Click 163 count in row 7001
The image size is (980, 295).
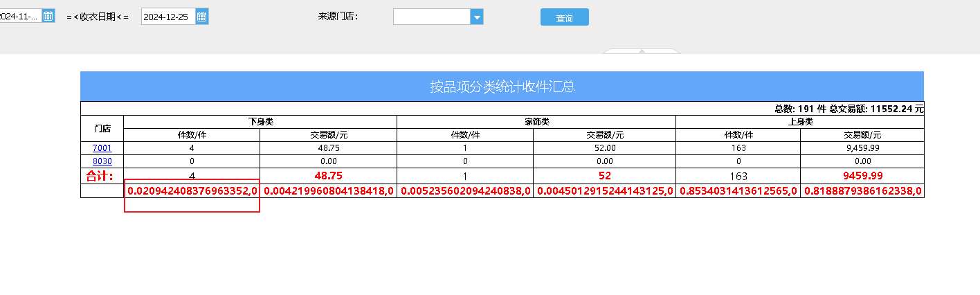click(x=738, y=148)
